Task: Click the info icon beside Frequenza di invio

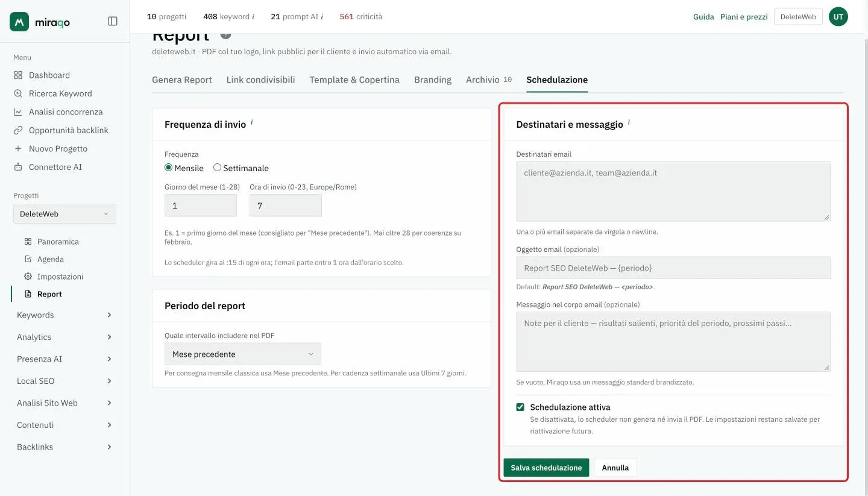Action: pos(252,122)
